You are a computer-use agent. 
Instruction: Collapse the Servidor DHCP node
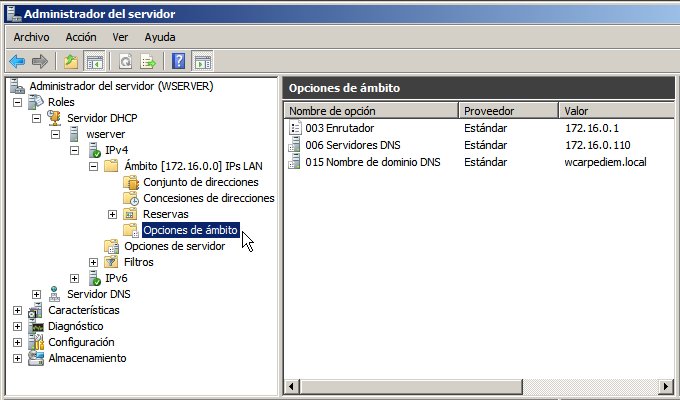tap(36, 118)
